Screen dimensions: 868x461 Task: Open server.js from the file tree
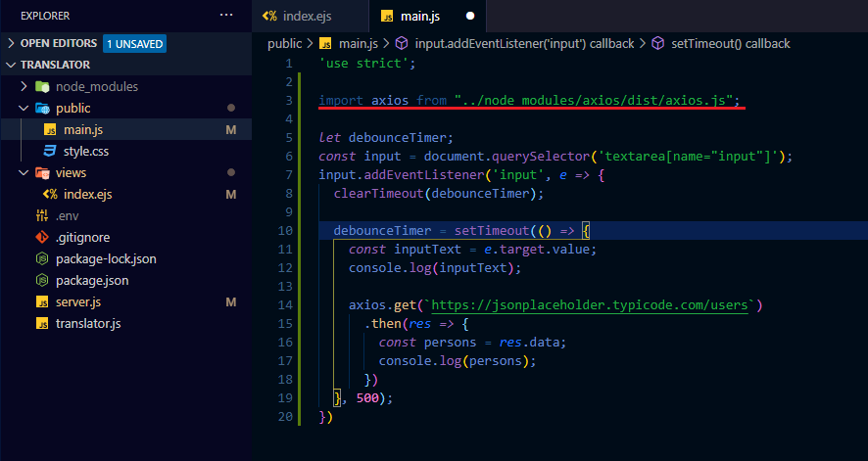coord(77,301)
